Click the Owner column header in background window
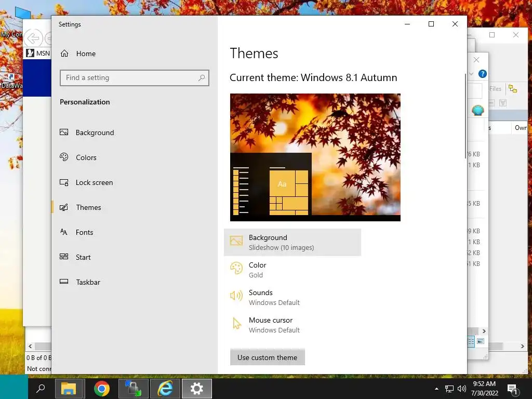Viewport: 532px width, 399px height. [x=521, y=128]
